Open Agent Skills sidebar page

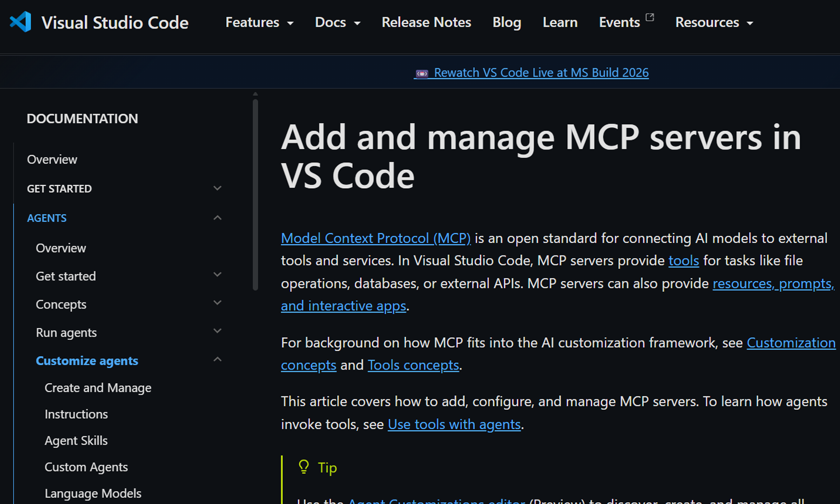click(x=76, y=441)
